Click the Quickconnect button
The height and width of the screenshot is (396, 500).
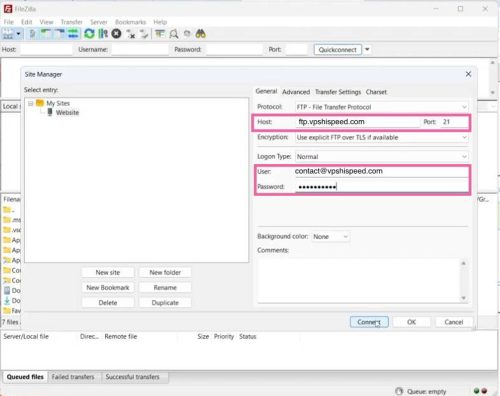[x=337, y=50]
